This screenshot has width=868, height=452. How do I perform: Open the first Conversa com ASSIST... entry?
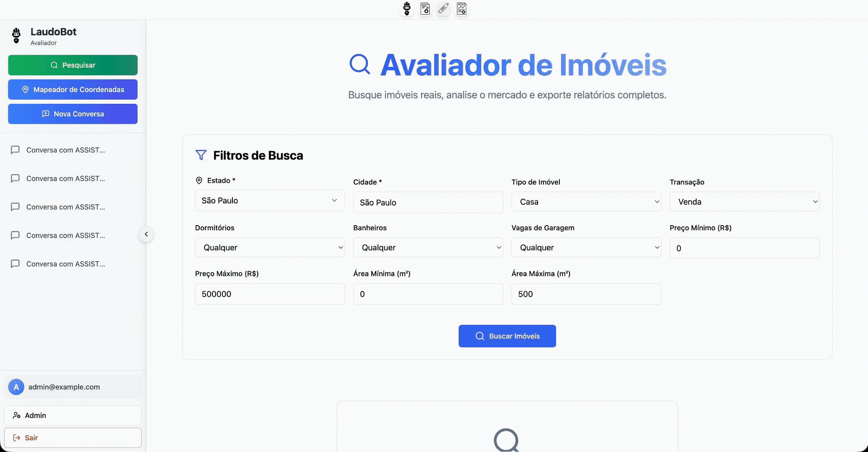point(65,150)
